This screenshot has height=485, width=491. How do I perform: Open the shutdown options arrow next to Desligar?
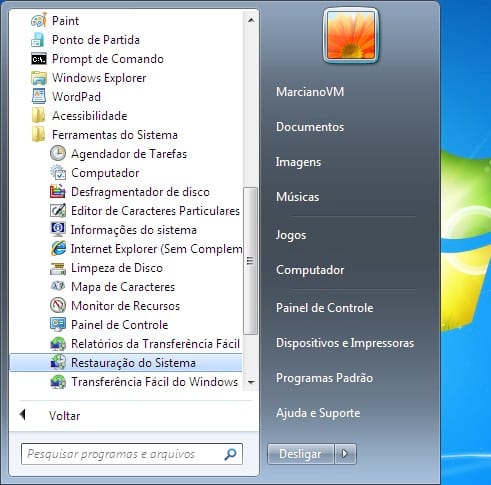coord(345,454)
